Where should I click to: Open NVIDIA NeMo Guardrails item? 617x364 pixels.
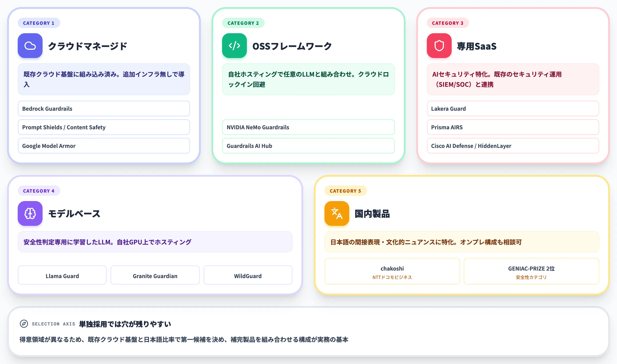tap(308, 127)
